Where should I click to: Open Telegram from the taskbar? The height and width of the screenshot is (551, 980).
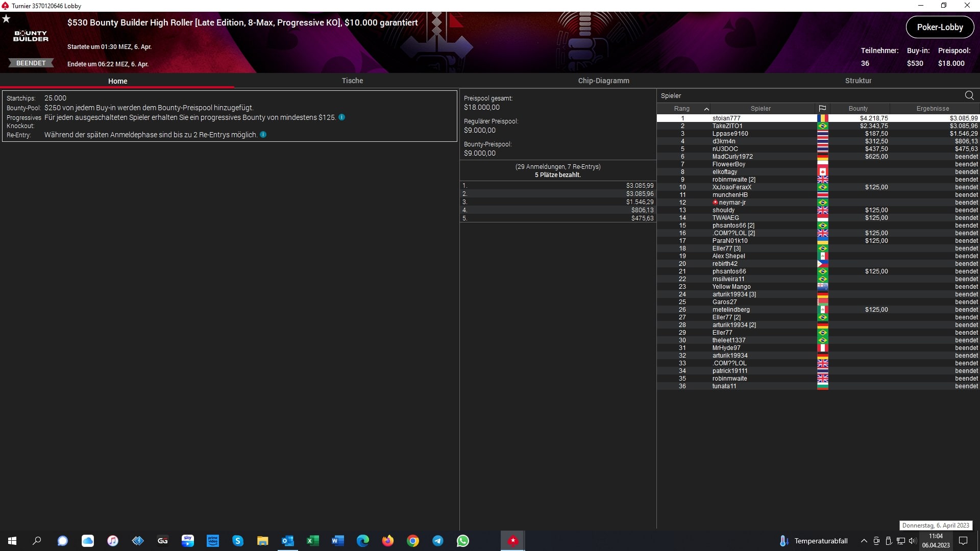point(438,541)
